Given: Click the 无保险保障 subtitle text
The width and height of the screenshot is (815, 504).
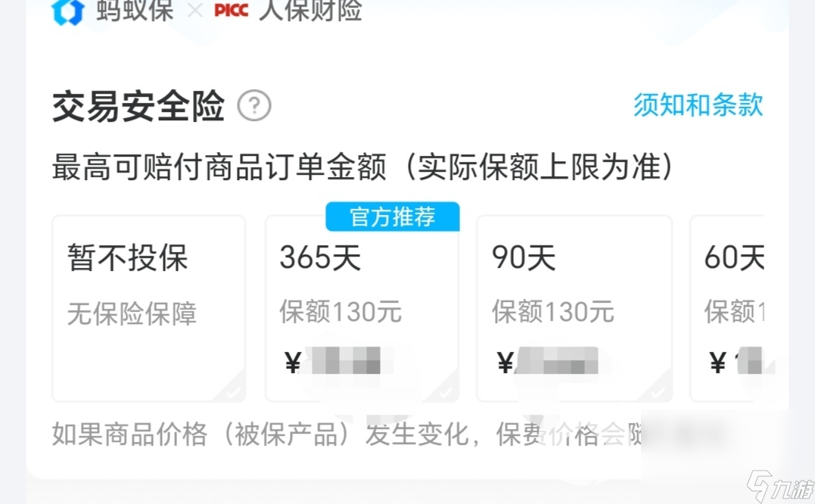Looking at the screenshot, I should [x=132, y=314].
